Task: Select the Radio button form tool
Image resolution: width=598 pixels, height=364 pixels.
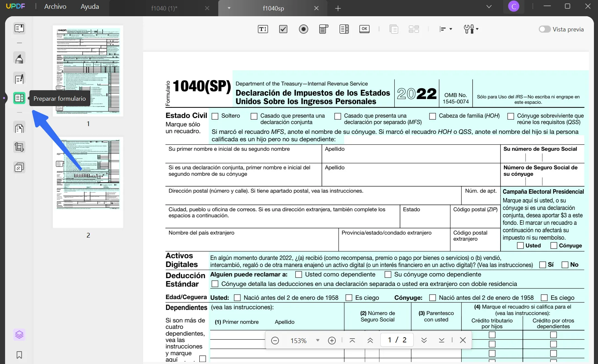Action: click(x=304, y=29)
